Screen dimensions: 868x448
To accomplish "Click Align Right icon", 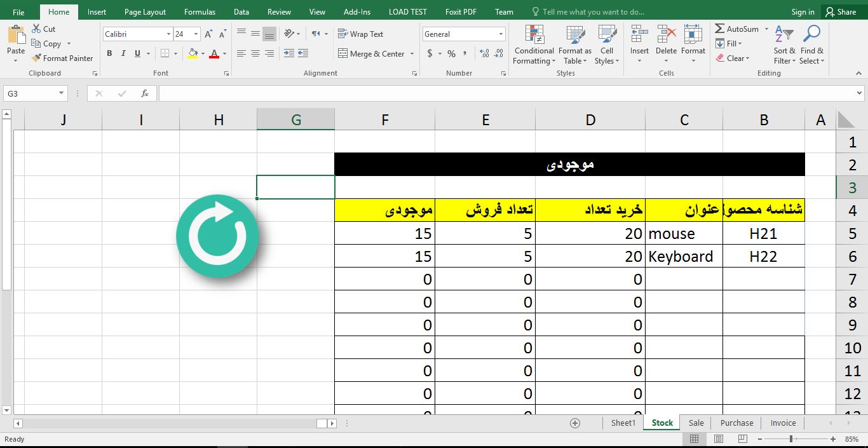I will point(269,54).
